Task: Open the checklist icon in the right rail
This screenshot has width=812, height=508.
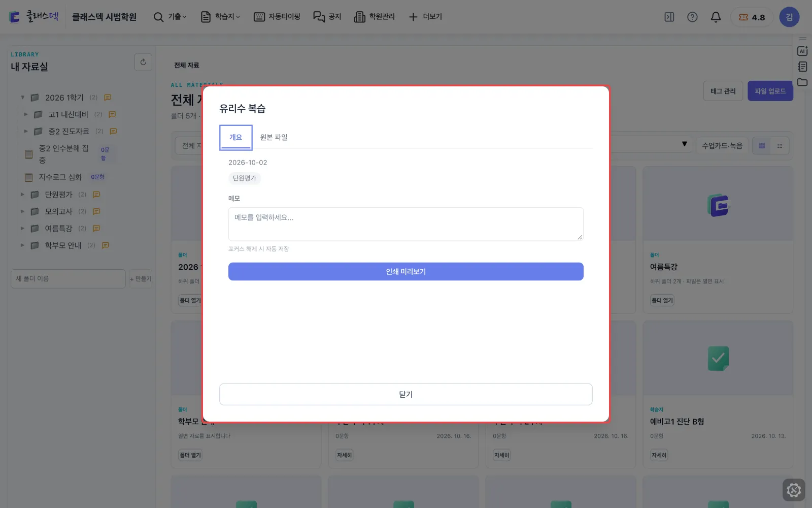Action: pyautogui.click(x=802, y=67)
